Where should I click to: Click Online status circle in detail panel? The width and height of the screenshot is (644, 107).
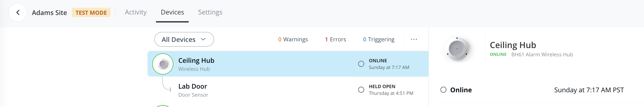click(443, 90)
